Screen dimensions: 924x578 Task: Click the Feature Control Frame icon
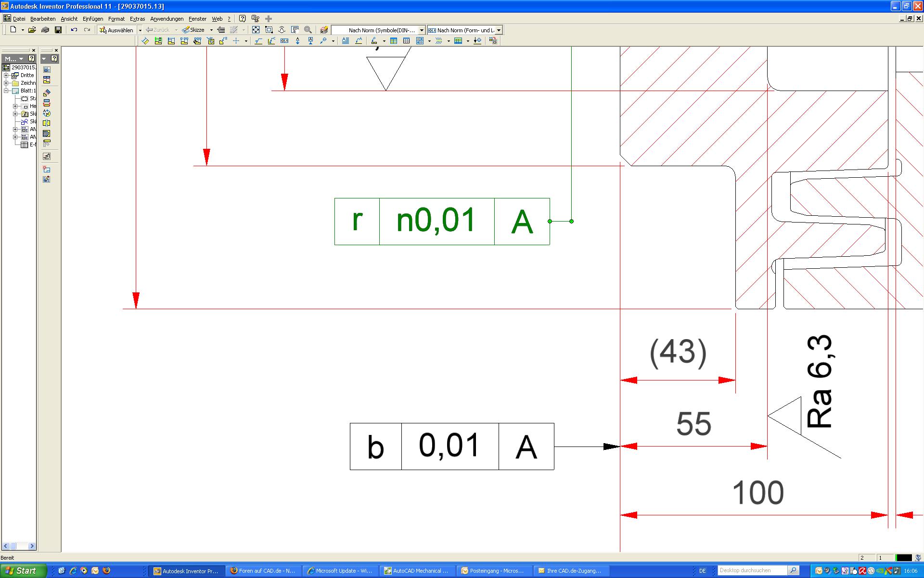[x=284, y=41]
